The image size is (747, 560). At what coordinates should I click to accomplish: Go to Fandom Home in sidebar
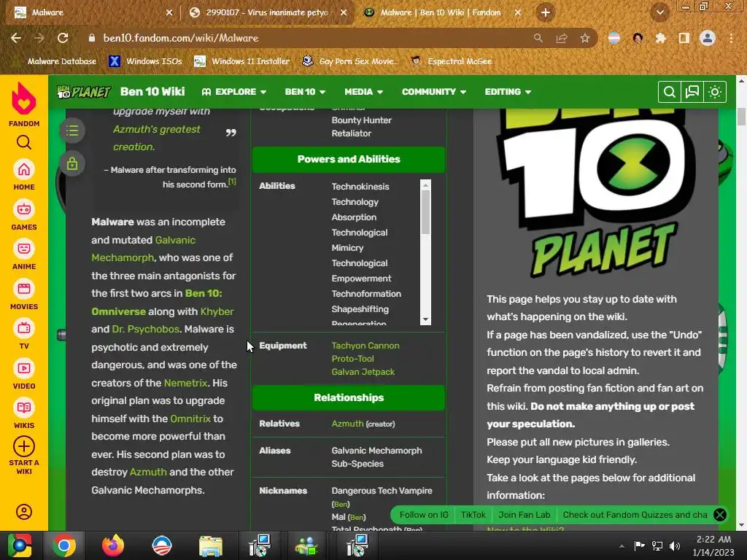click(24, 169)
